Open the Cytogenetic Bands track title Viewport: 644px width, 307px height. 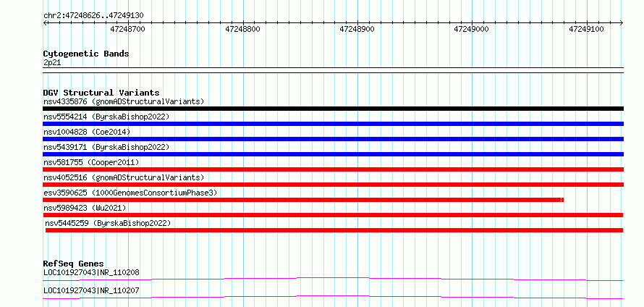coord(86,54)
